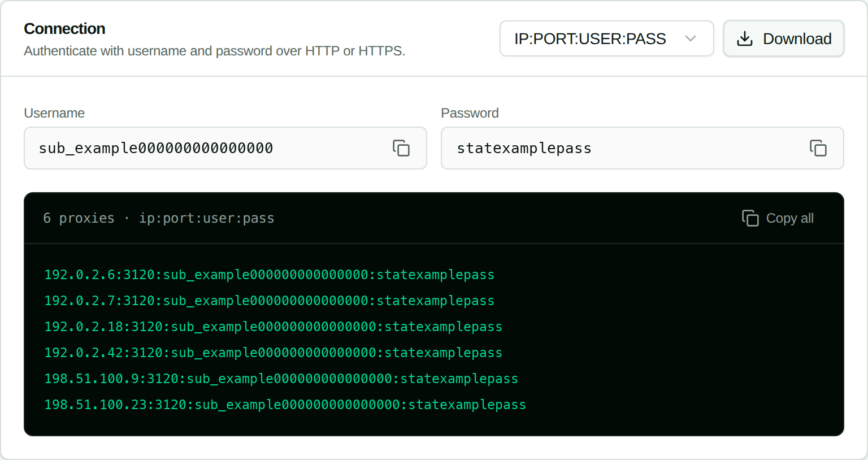Download the proxy list
Image resolution: width=868 pixels, height=460 pixels.
click(x=784, y=38)
